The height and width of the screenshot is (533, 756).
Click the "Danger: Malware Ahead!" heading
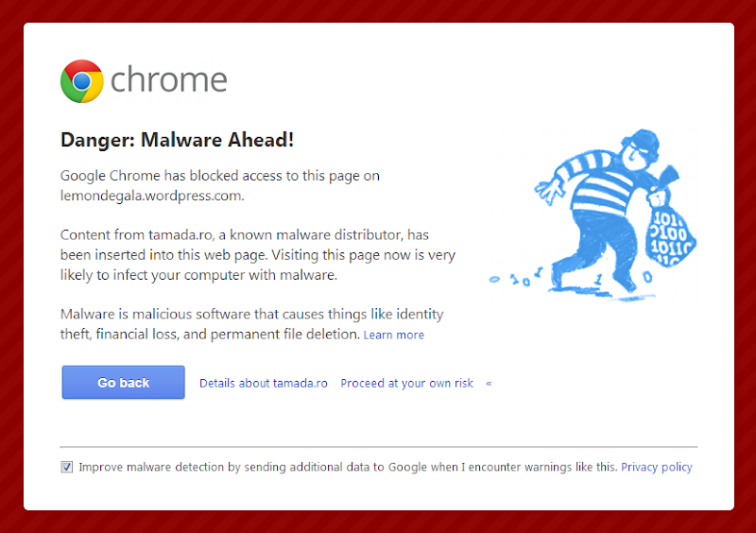click(178, 140)
